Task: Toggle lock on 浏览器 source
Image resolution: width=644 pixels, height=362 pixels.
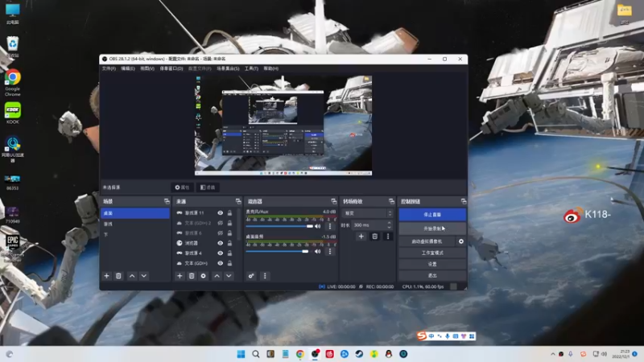Action: coord(229,243)
